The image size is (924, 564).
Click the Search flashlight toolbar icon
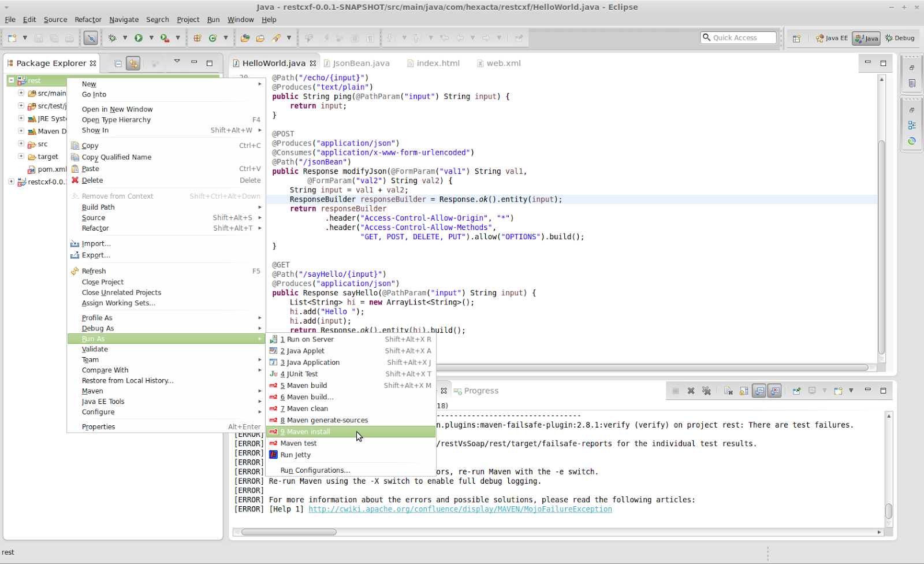pyautogui.click(x=277, y=38)
